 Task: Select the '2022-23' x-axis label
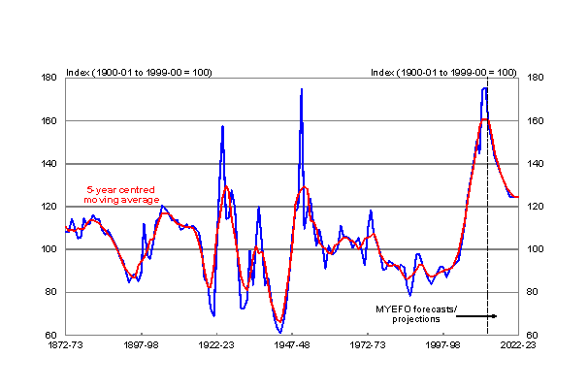(518, 344)
